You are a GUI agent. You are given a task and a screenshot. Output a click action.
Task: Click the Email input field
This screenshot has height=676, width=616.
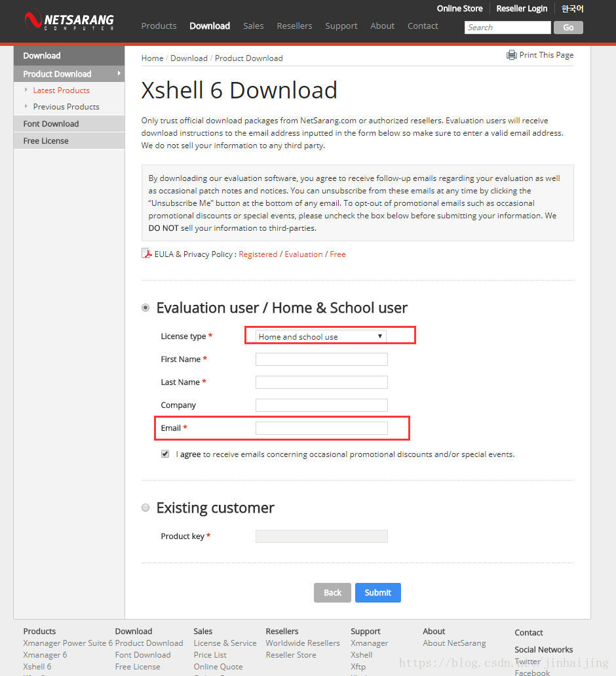[321, 428]
